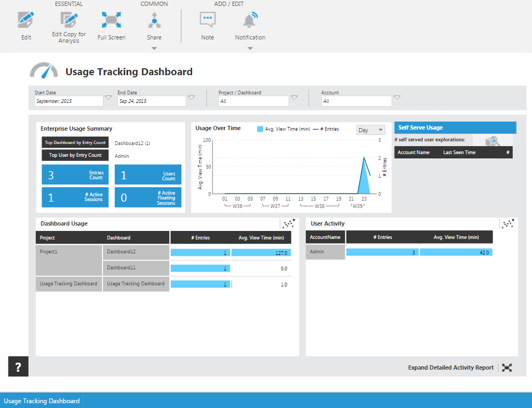The width and height of the screenshot is (532, 408).
Task: Click the Start Date input field
Action: (x=69, y=101)
